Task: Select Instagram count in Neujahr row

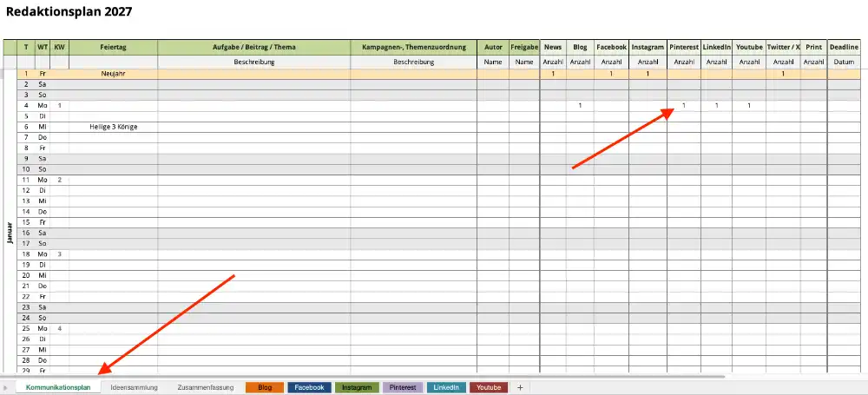Action: [x=648, y=73]
